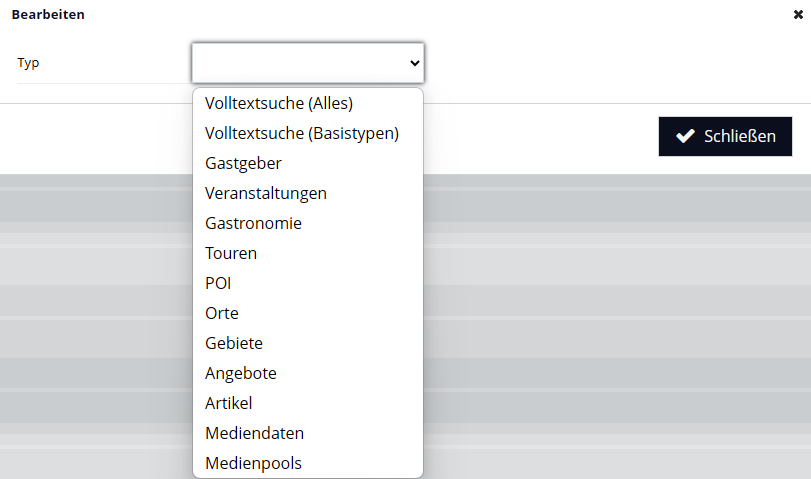Click the Bearbeiten dialog title
Screen dimensions: 811x479
click(x=48, y=15)
